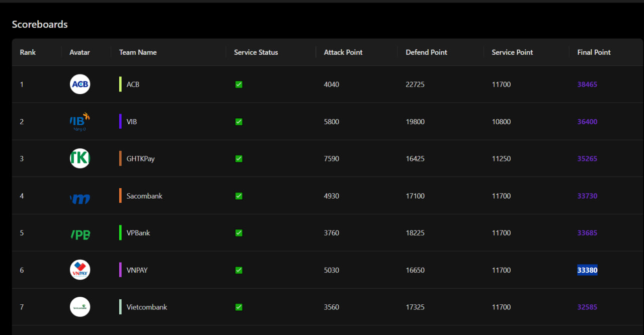Click the Service Point column header

(512, 52)
